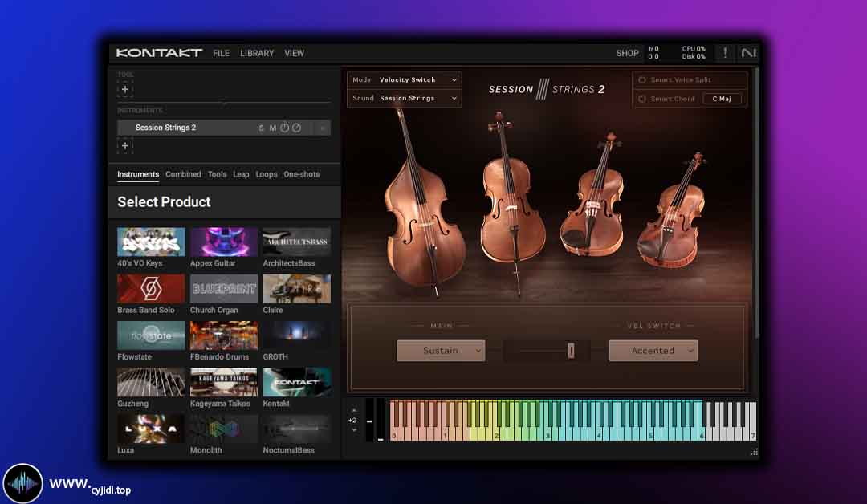Toggle the Session Strings 2 power button
This screenshot has height=504, width=867.
pyautogui.click(x=285, y=128)
